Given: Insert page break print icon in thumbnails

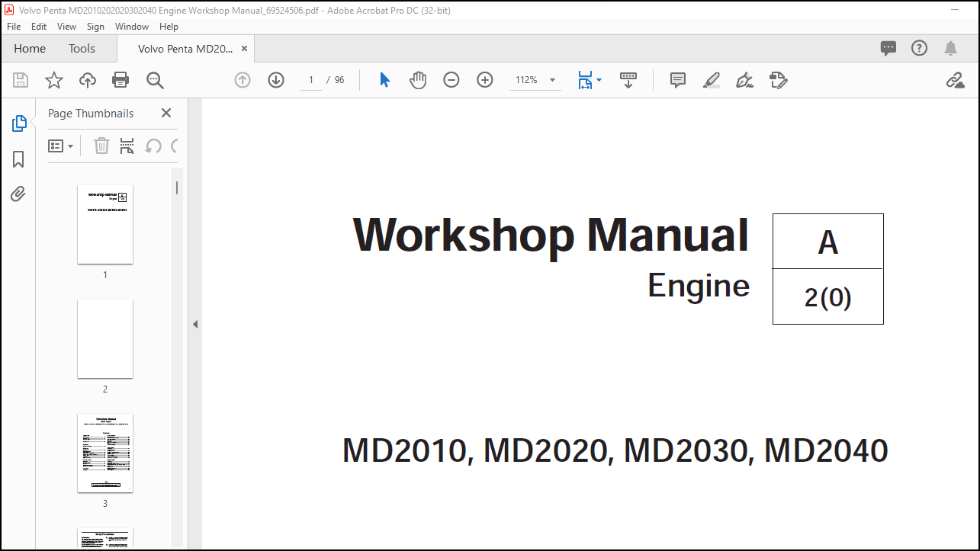Looking at the screenshot, I should 127,146.
